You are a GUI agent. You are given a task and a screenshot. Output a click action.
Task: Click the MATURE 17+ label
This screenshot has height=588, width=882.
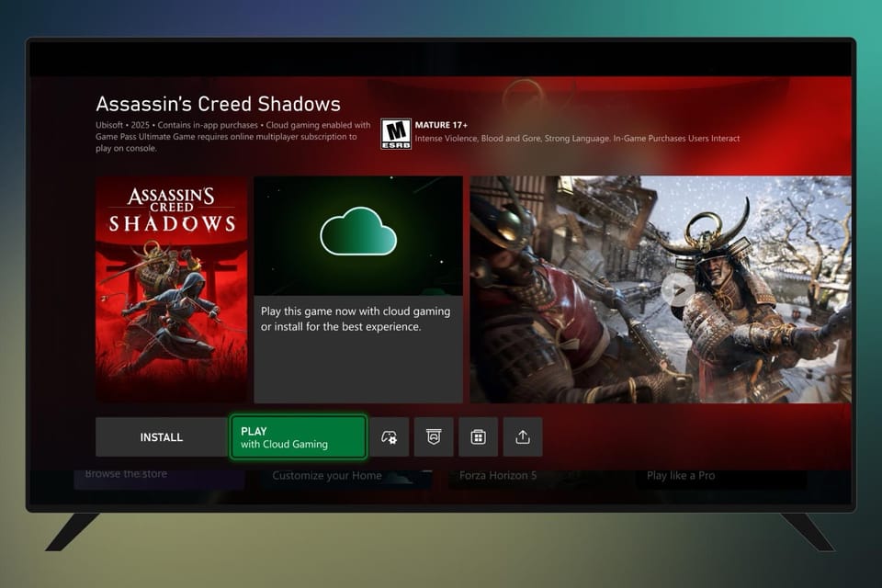[441, 125]
